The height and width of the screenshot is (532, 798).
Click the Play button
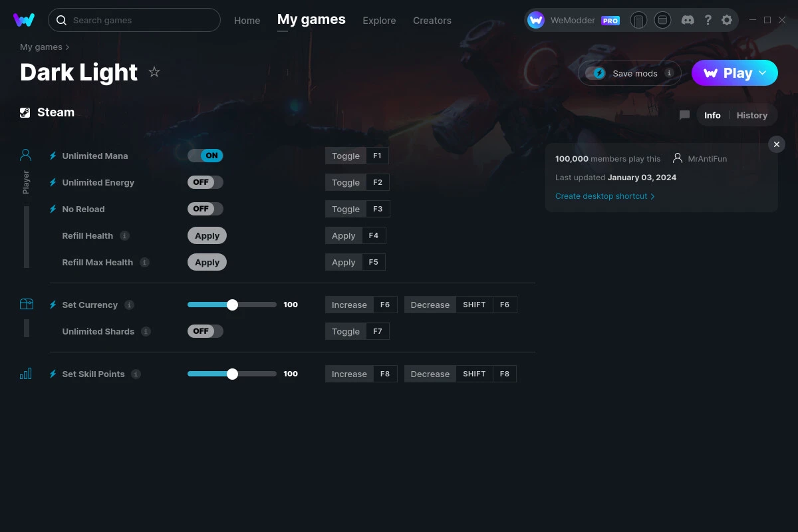click(x=735, y=73)
